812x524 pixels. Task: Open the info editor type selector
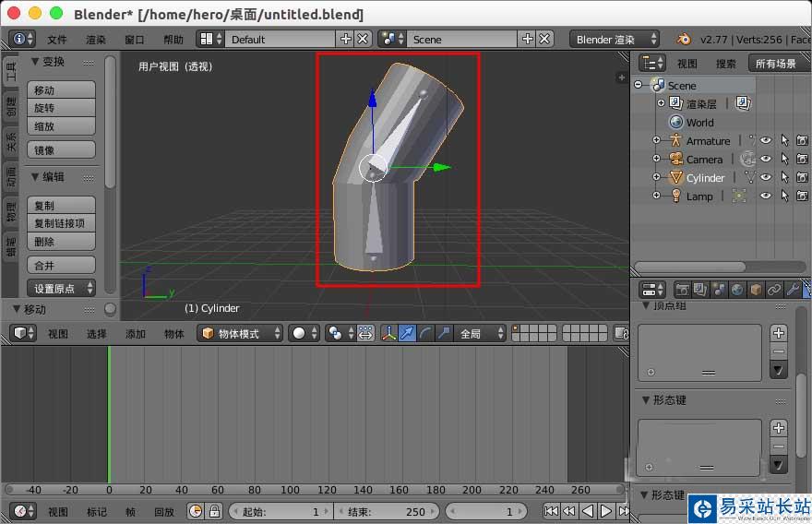click(x=22, y=39)
